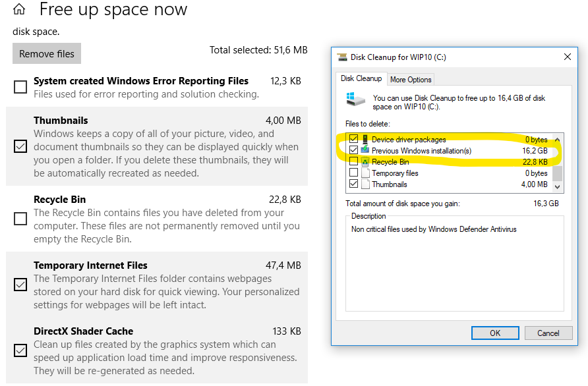Image resolution: width=588 pixels, height=386 pixels.
Task: Click the Total selected: 51,6 MB text
Action: point(258,50)
